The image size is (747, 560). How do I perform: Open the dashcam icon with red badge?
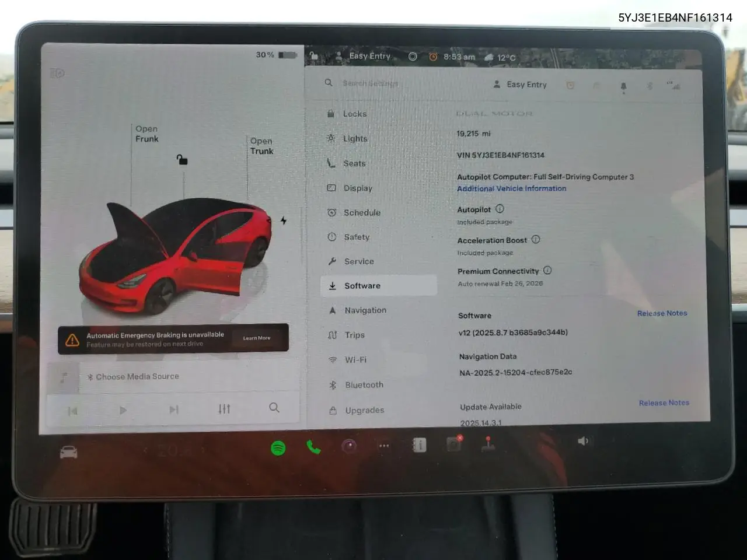tap(454, 444)
